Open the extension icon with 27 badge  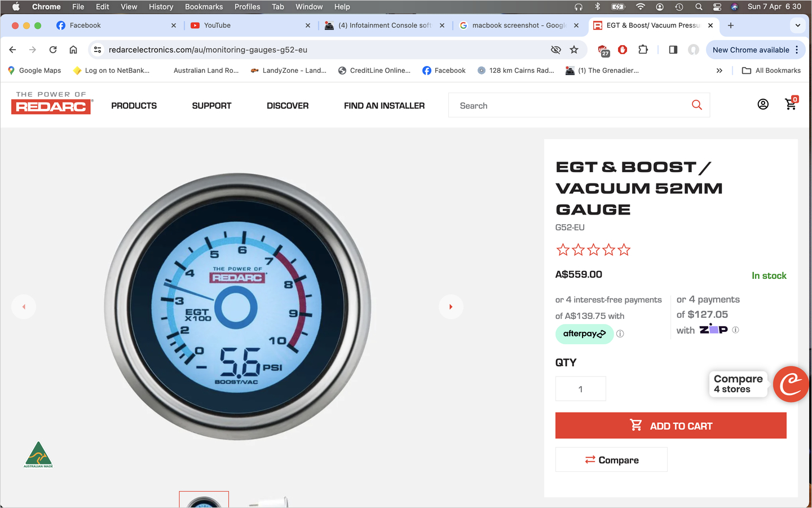coord(603,51)
